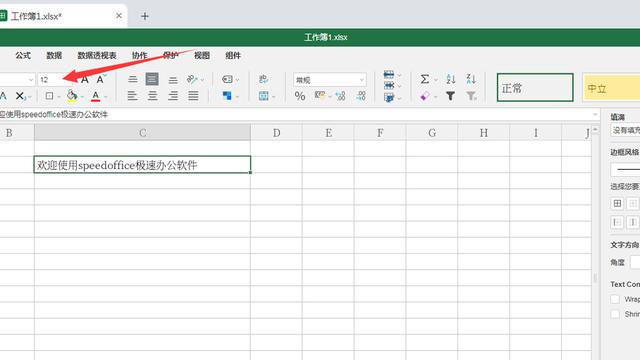Image resolution: width=640 pixels, height=360 pixels.
Task: Click the red font color A icon
Action: [96, 96]
